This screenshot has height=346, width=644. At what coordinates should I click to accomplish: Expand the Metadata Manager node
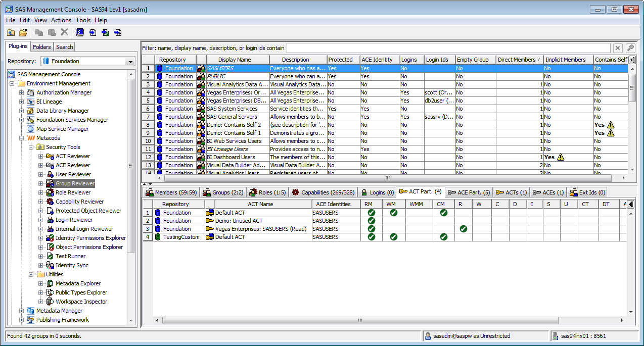(22, 311)
